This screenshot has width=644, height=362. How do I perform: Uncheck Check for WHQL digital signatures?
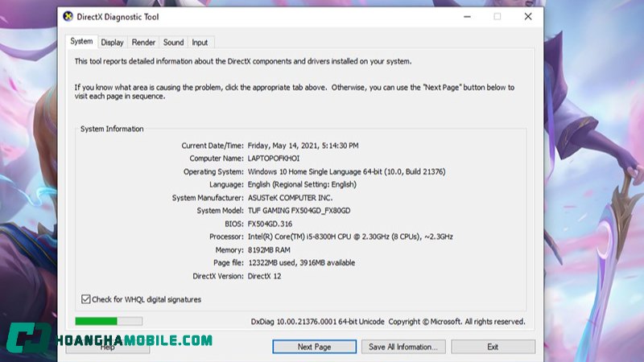tap(85, 299)
